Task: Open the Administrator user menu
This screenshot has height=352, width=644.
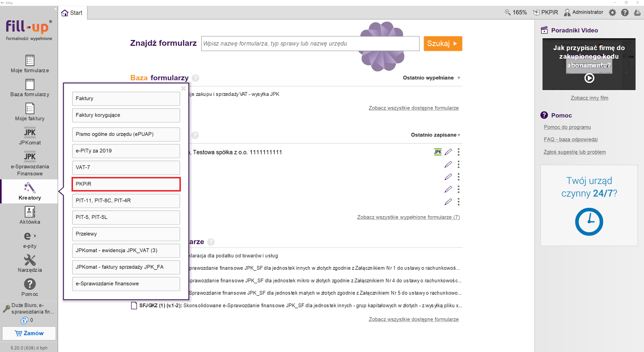Action: (x=584, y=12)
